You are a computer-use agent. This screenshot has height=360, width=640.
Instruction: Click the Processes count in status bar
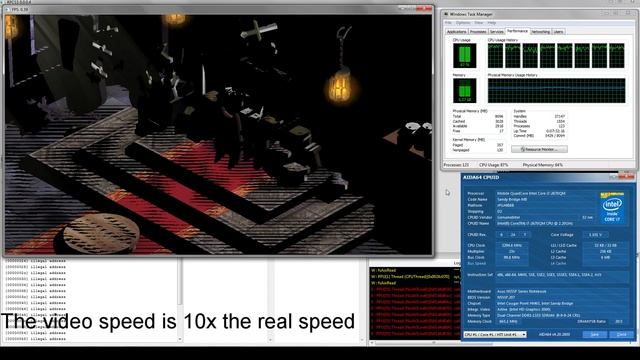456,165
